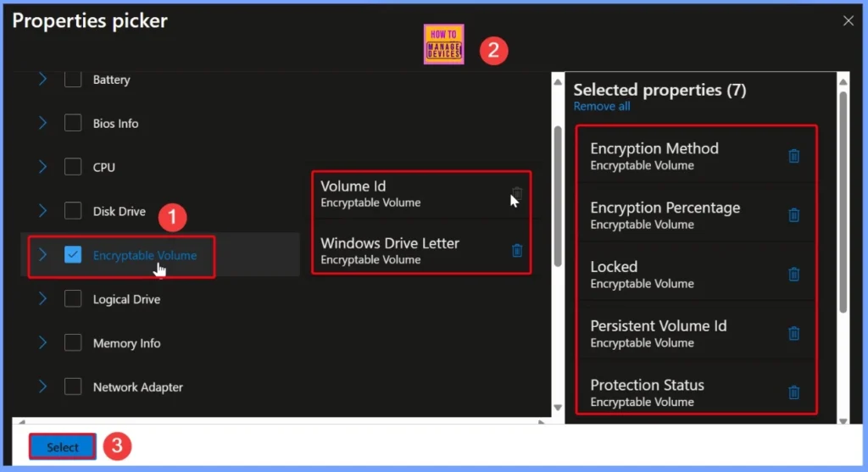Select the Network Adapter label
The width and height of the screenshot is (868, 472).
(138, 387)
